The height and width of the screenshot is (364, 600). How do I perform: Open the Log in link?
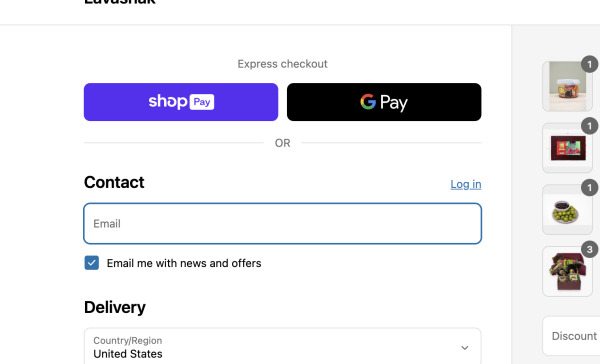(x=466, y=184)
